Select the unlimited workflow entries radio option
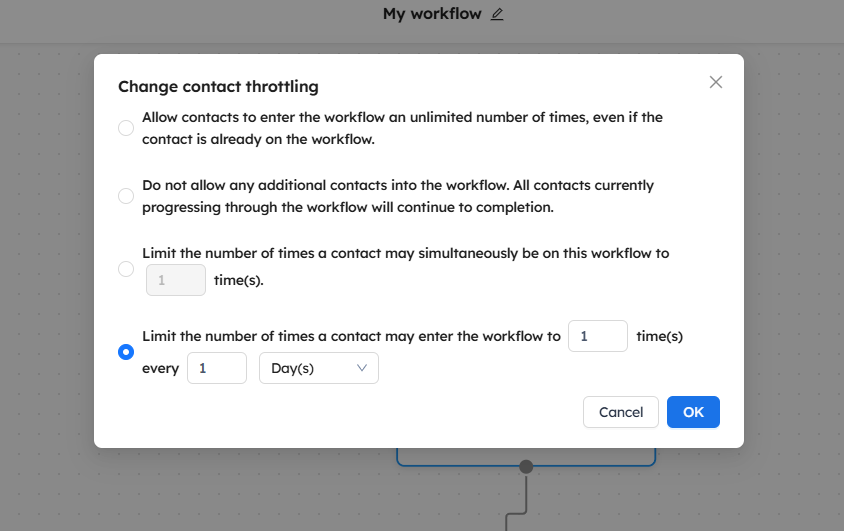Image resolution: width=844 pixels, height=531 pixels. click(126, 128)
